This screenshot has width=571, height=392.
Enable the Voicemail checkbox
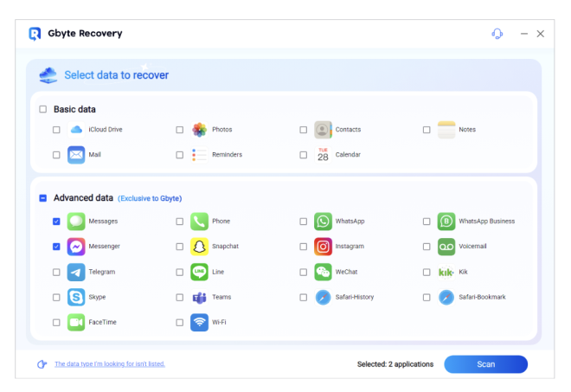tap(427, 247)
